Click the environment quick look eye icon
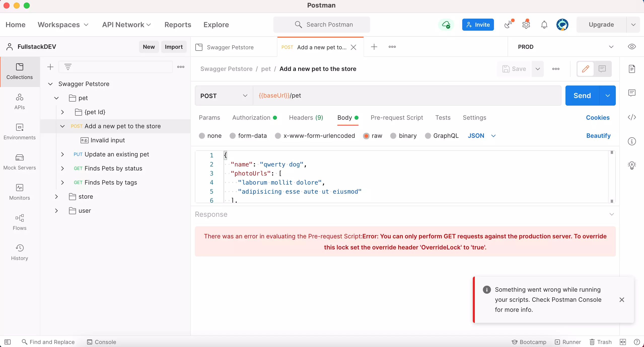This screenshot has width=644, height=347. coord(632,47)
